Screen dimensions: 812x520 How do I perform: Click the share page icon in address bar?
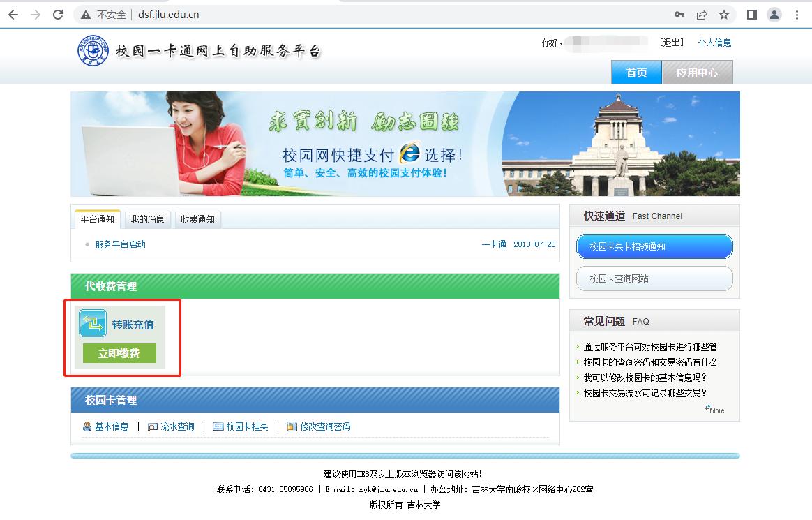pos(702,15)
